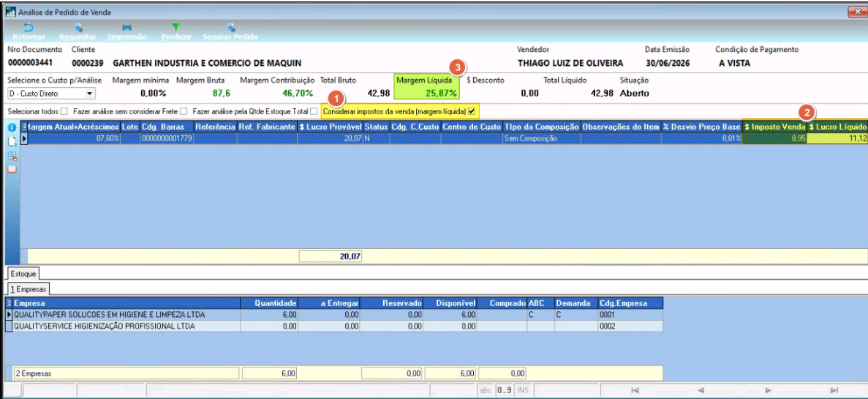Open the Custo p/Análise dropdown
The image size is (868, 399).
pyautogui.click(x=90, y=93)
